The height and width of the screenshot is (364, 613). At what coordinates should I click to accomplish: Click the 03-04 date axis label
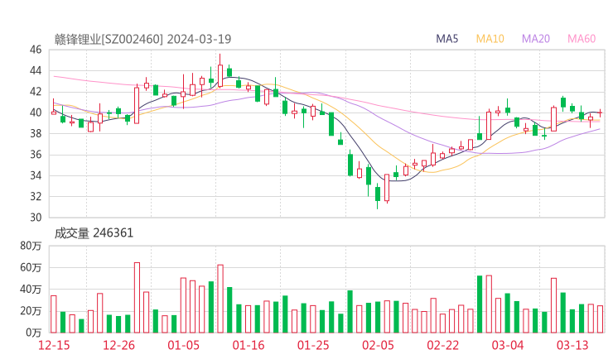[x=508, y=345]
